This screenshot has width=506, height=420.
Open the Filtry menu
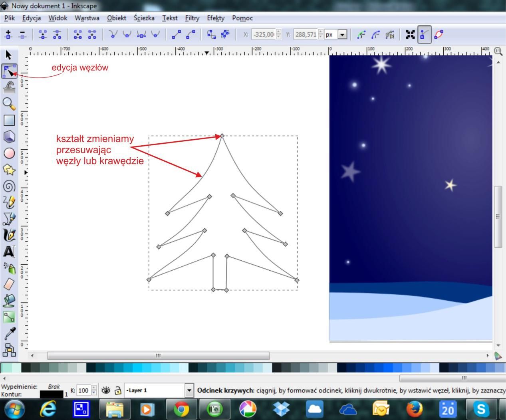[x=192, y=18]
